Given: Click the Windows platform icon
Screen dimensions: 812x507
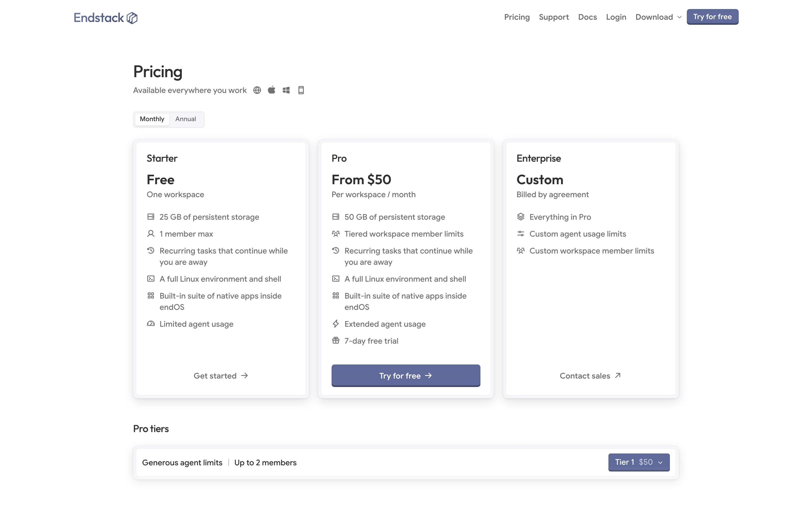Looking at the screenshot, I should [286, 90].
